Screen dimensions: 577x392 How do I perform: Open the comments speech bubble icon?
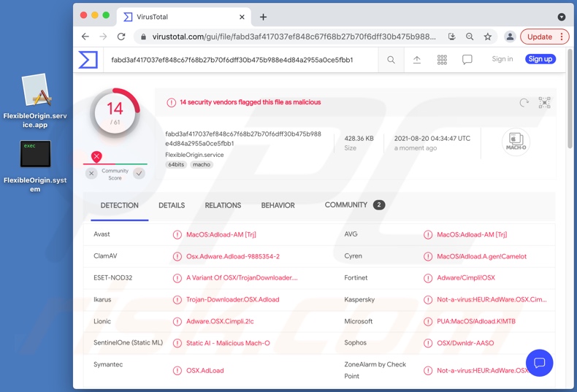tap(467, 60)
